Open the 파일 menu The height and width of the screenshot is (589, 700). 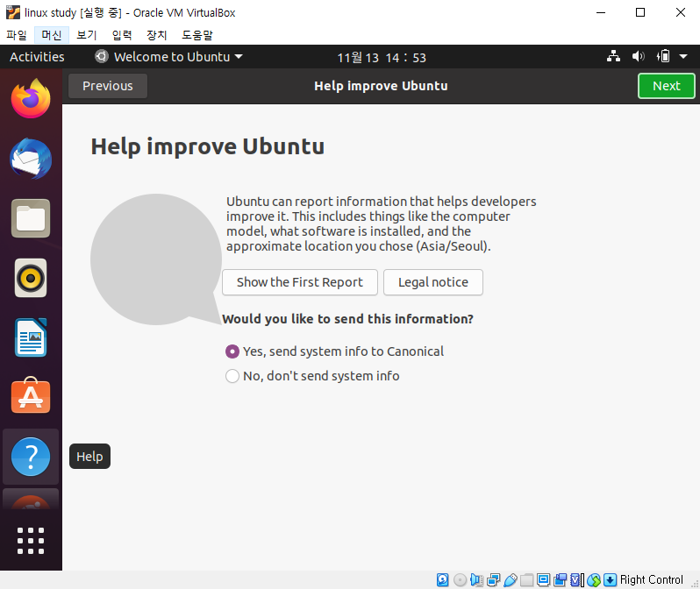(x=17, y=35)
